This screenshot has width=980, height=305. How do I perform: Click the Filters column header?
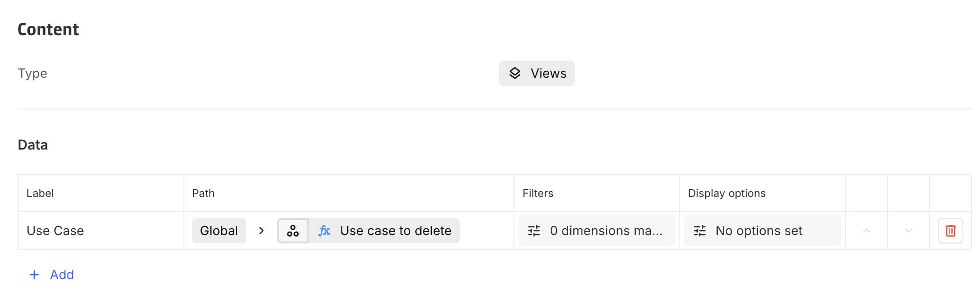point(537,193)
